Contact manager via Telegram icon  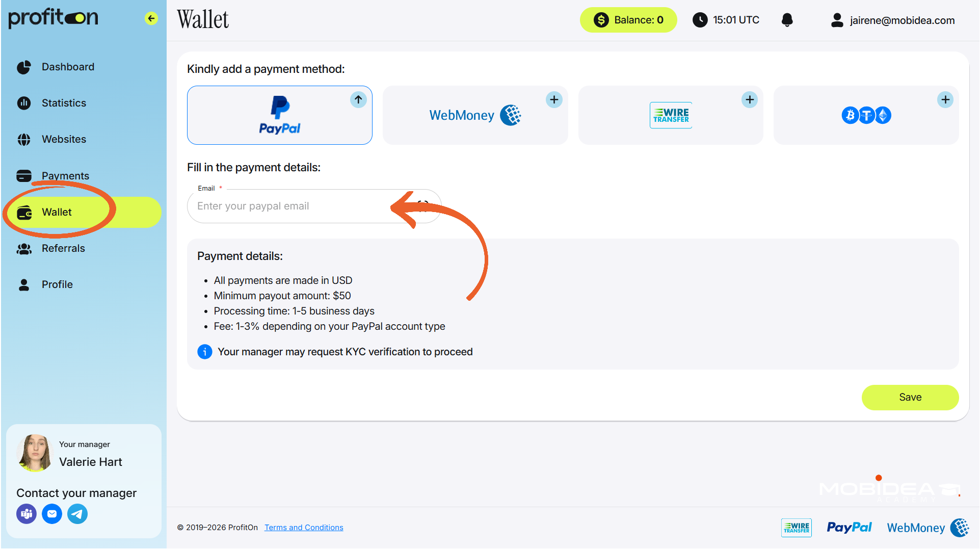pos(77,514)
